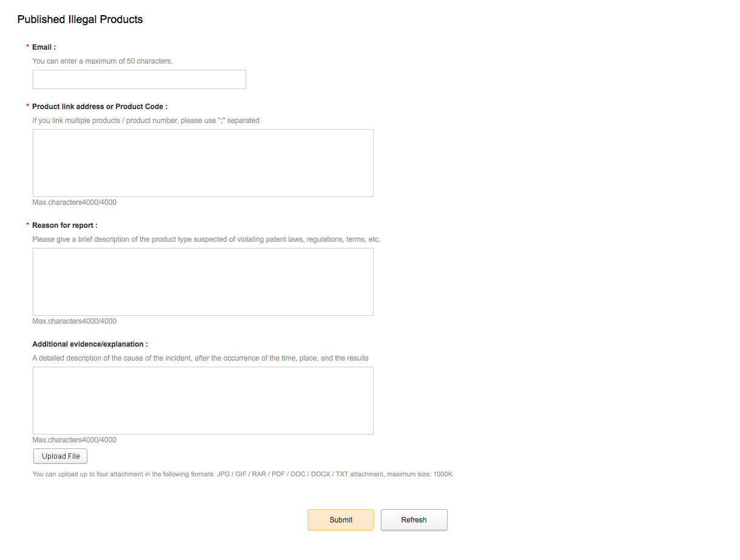Click the "Email :" field label

point(44,47)
